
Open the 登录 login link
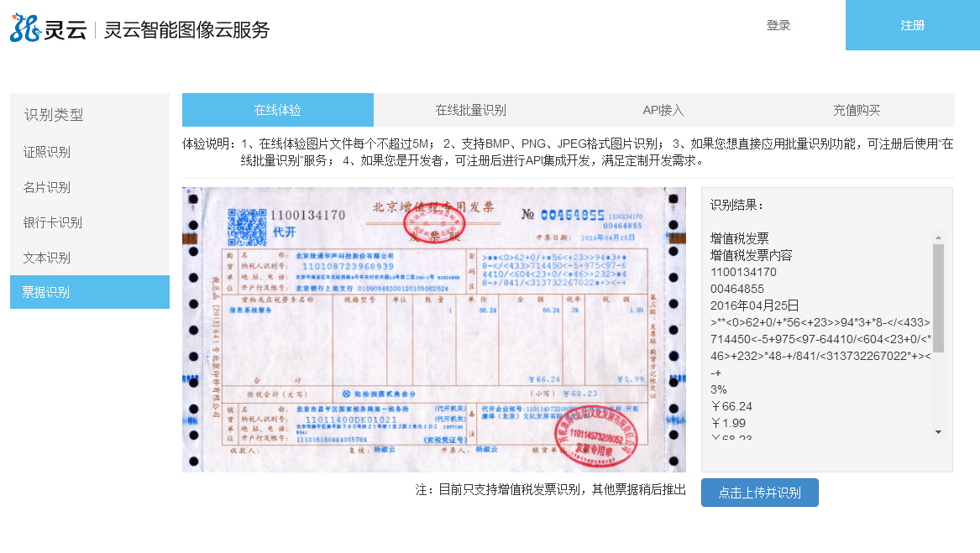778,25
